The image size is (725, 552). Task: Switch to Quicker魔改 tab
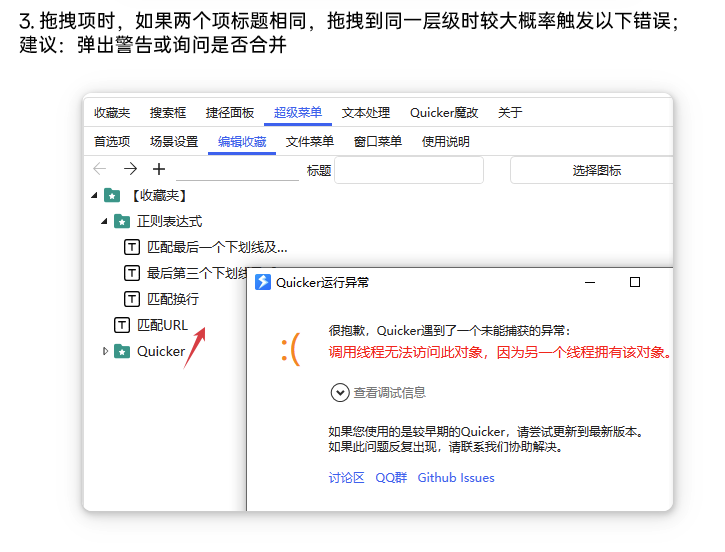pyautogui.click(x=444, y=113)
